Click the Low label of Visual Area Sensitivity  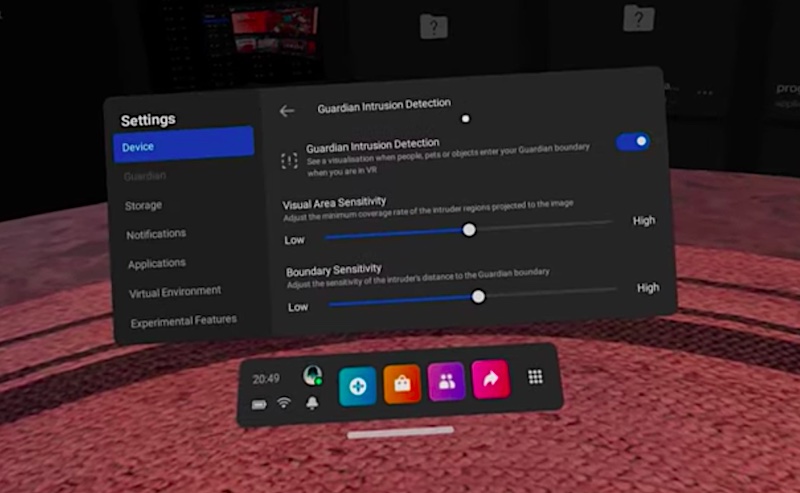(x=294, y=240)
